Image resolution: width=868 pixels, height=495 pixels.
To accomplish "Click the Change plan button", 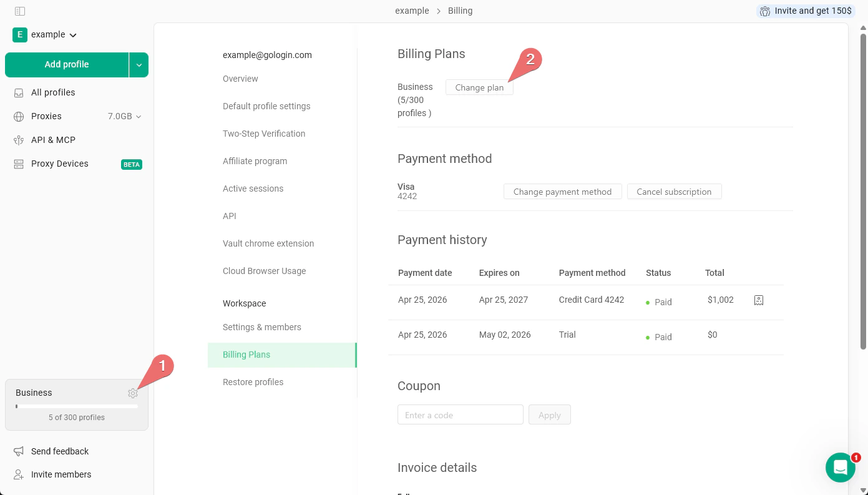I will point(479,87).
